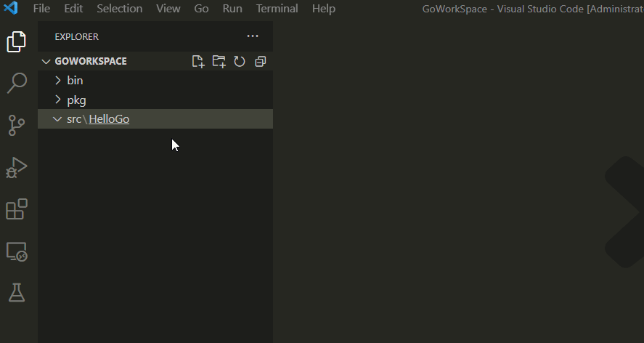Open the Go menu

tap(201, 8)
